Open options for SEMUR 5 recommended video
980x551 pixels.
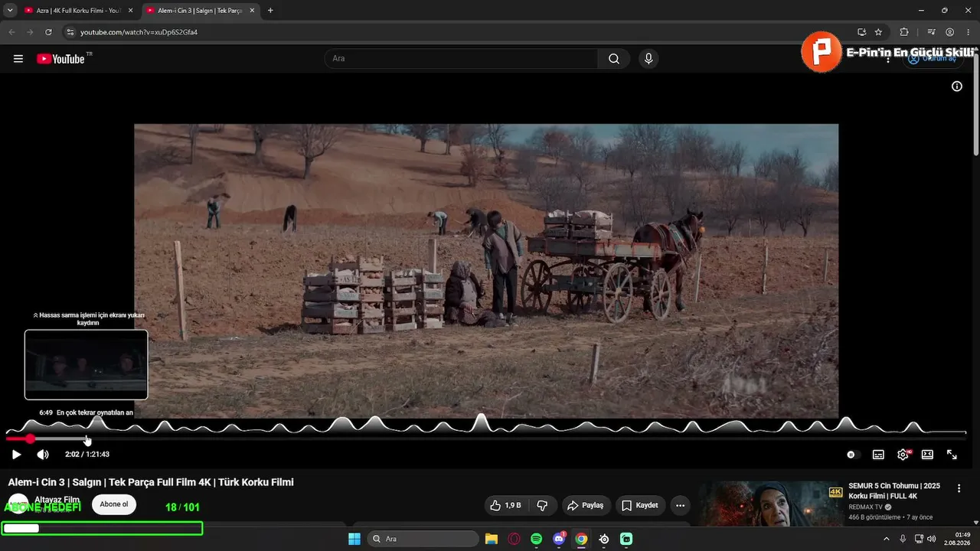pyautogui.click(x=959, y=488)
